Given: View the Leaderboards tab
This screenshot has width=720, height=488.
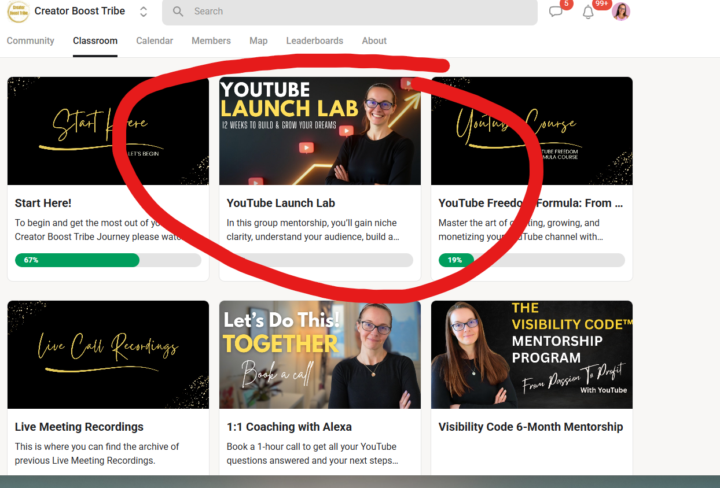Looking at the screenshot, I should click(315, 40).
